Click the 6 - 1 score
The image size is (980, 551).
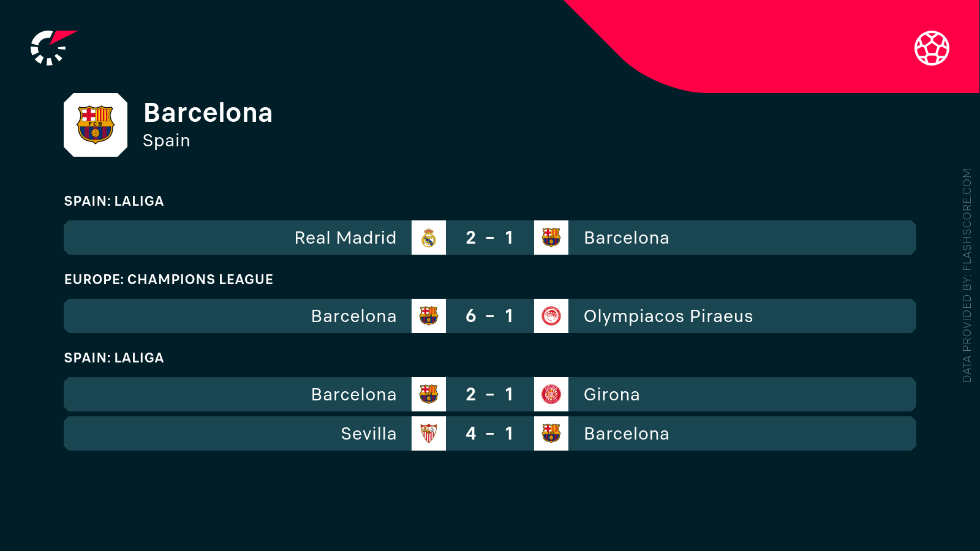(489, 316)
